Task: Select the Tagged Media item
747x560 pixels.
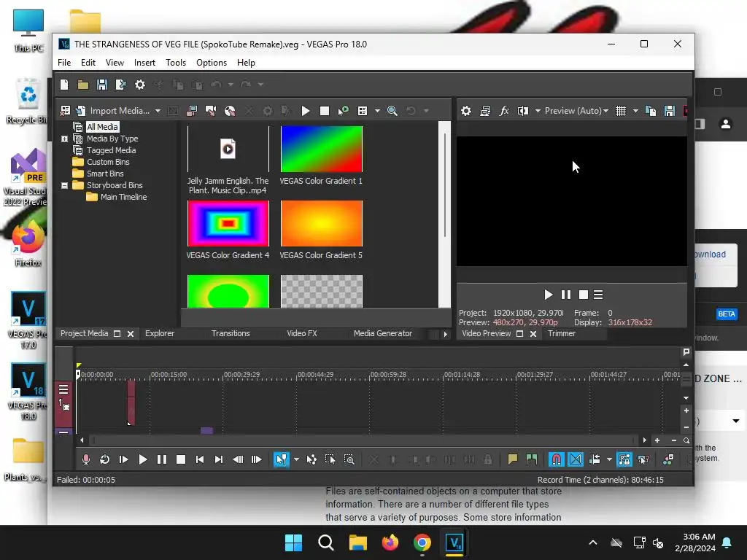Action: pos(111,150)
